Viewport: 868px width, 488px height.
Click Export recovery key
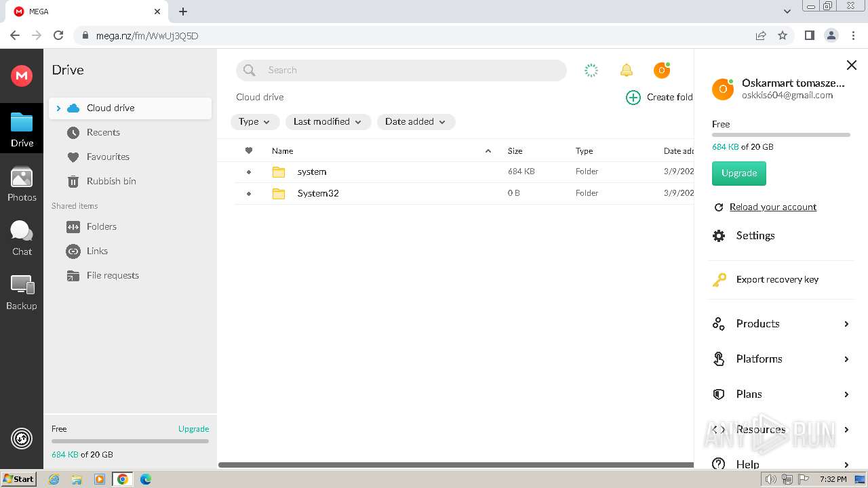pos(777,279)
